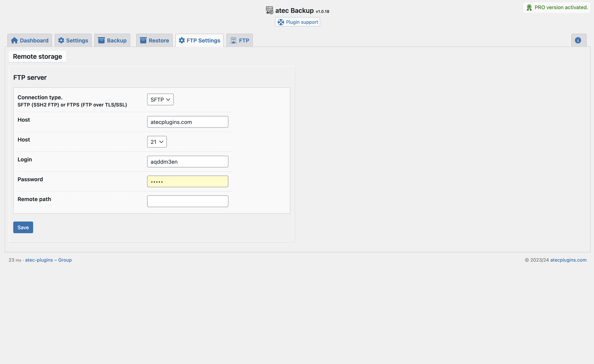Click the atec Backup logo icon
The image size is (594, 364).
270,10
